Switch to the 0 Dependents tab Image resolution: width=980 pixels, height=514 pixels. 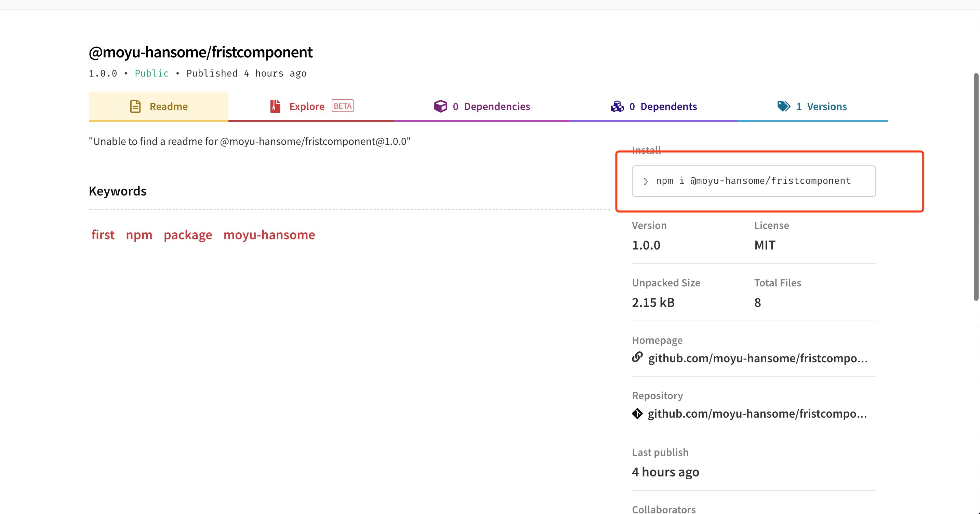point(663,106)
